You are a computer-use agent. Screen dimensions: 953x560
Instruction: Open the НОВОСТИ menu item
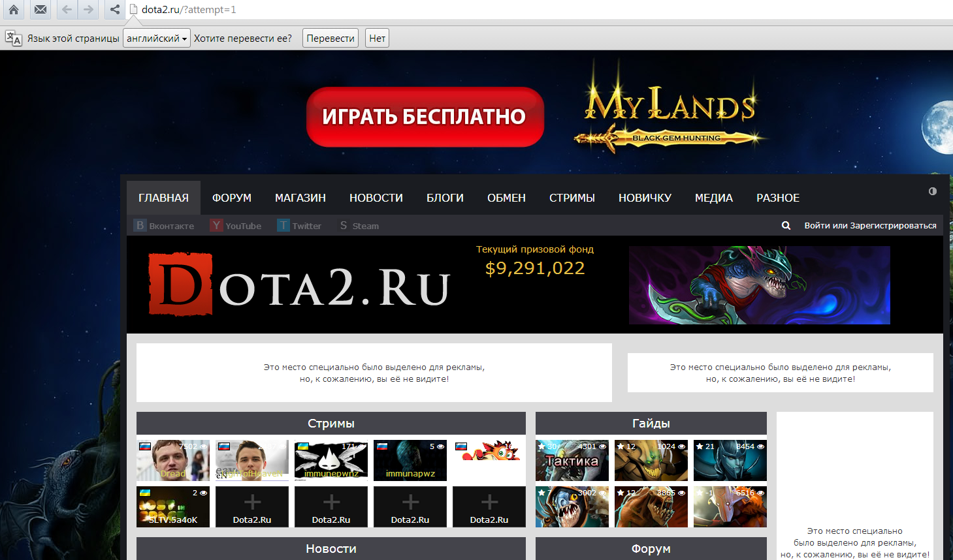376,198
